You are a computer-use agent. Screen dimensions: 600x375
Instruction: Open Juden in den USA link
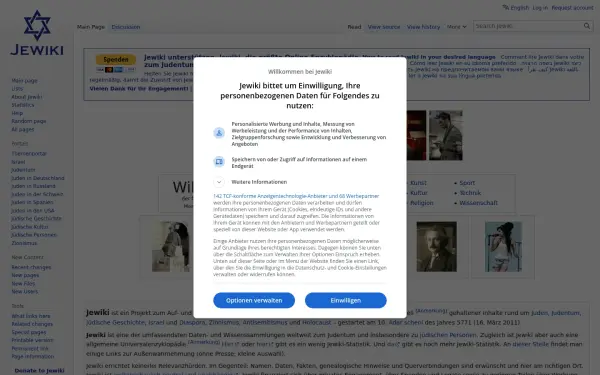33,210
